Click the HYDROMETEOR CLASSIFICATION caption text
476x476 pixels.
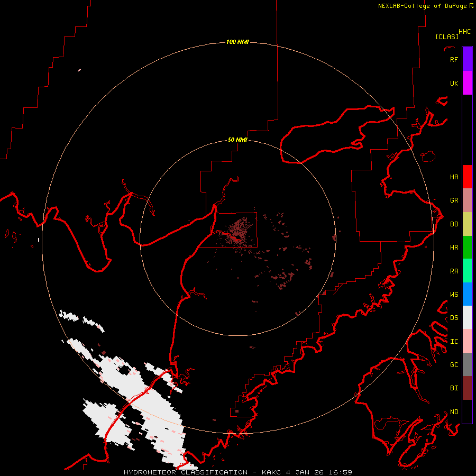[x=186, y=472]
